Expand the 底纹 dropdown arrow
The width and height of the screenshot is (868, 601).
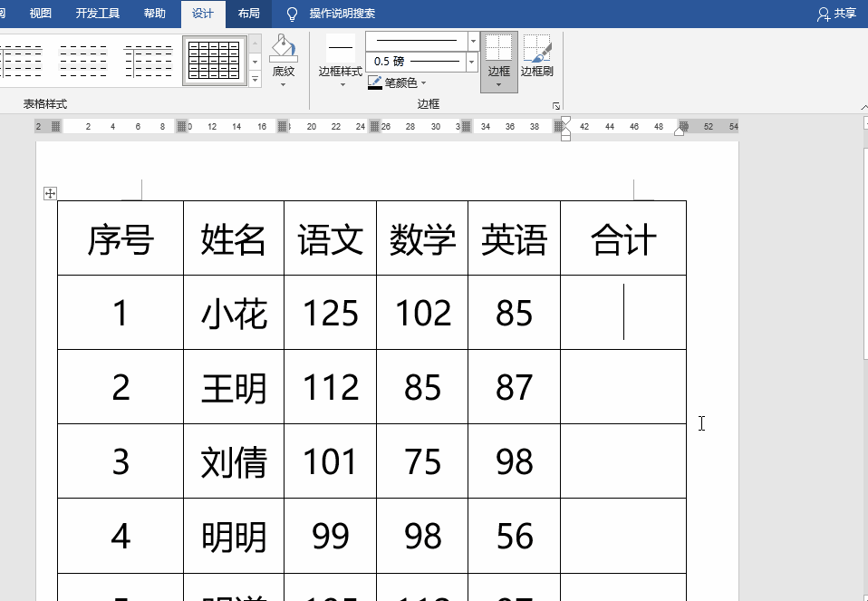click(283, 84)
